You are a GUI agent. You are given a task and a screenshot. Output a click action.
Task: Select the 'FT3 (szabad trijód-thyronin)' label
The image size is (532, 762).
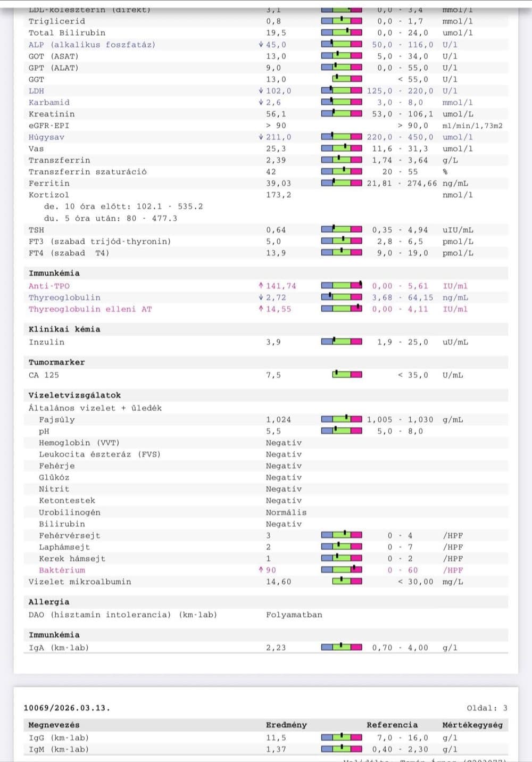(x=100, y=242)
